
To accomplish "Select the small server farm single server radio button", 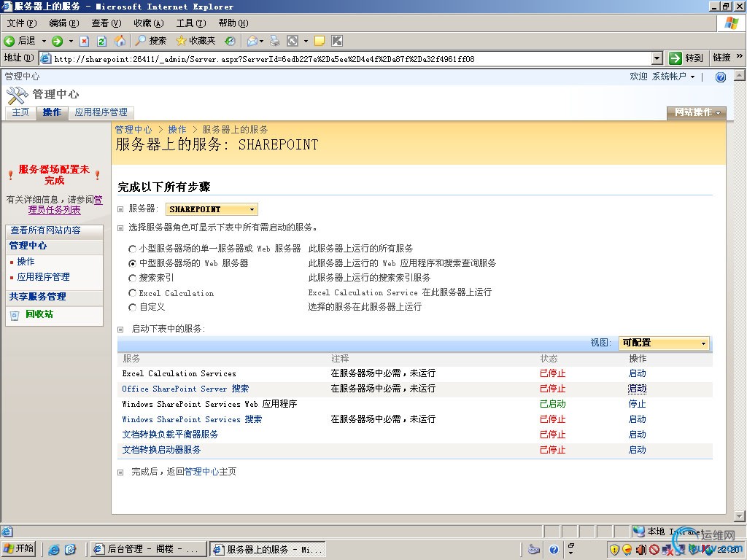I will tap(133, 249).
